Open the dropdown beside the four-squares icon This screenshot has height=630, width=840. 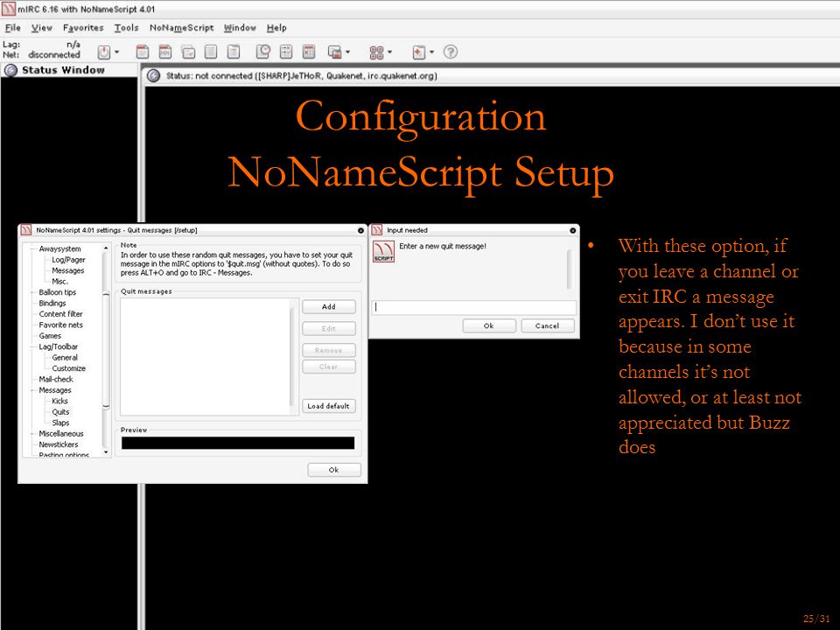coord(389,52)
